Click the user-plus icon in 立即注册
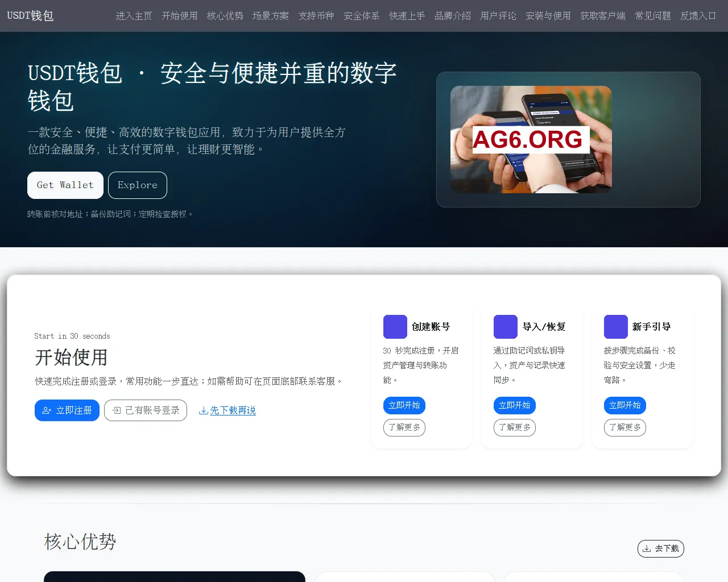The image size is (728, 582). tap(47, 410)
